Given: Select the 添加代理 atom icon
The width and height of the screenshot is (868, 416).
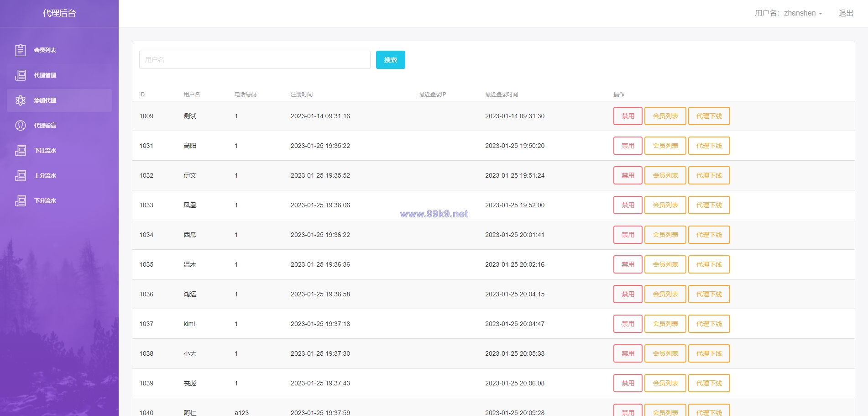Looking at the screenshot, I should 21,100.
